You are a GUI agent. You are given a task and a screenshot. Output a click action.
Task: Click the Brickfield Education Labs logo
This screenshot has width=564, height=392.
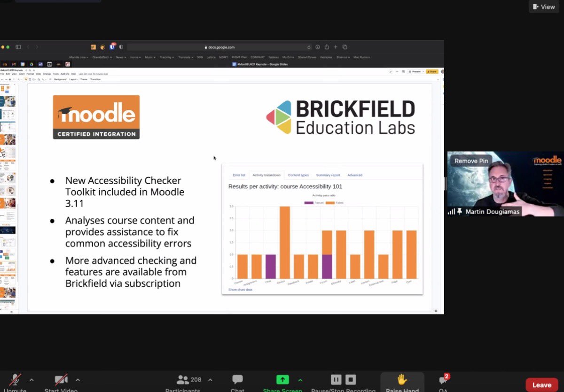[x=340, y=117]
